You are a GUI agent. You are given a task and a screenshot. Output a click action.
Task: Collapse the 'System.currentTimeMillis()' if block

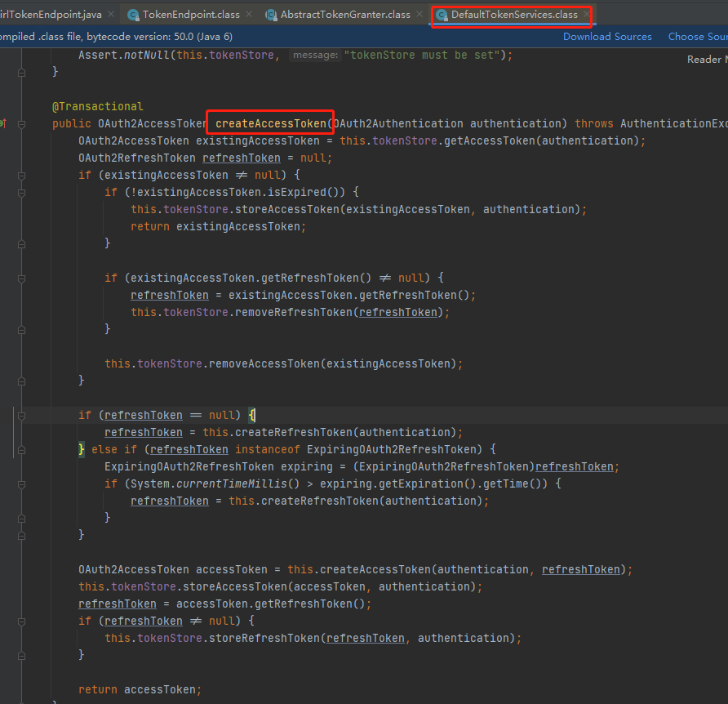[21, 484]
